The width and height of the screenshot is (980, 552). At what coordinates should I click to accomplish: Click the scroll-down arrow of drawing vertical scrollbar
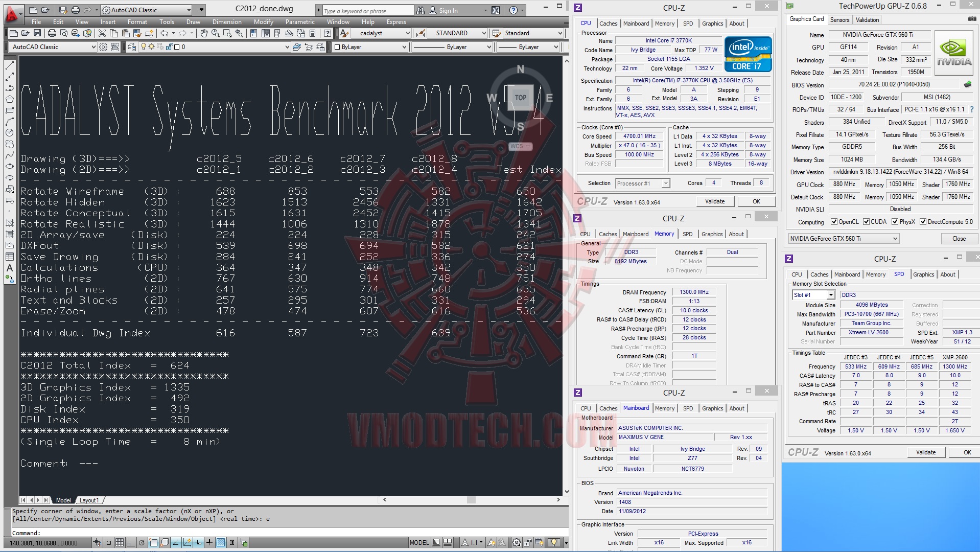click(566, 492)
